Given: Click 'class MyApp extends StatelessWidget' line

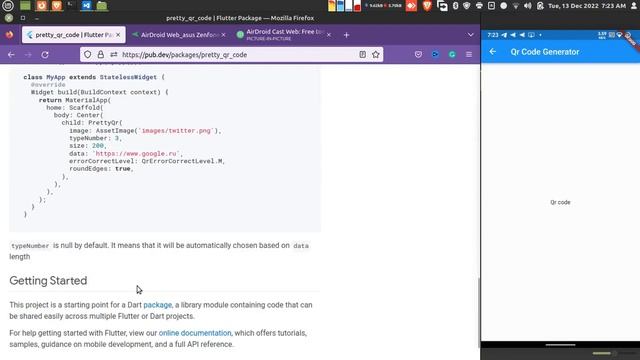Looking at the screenshot, I should [x=94, y=77].
